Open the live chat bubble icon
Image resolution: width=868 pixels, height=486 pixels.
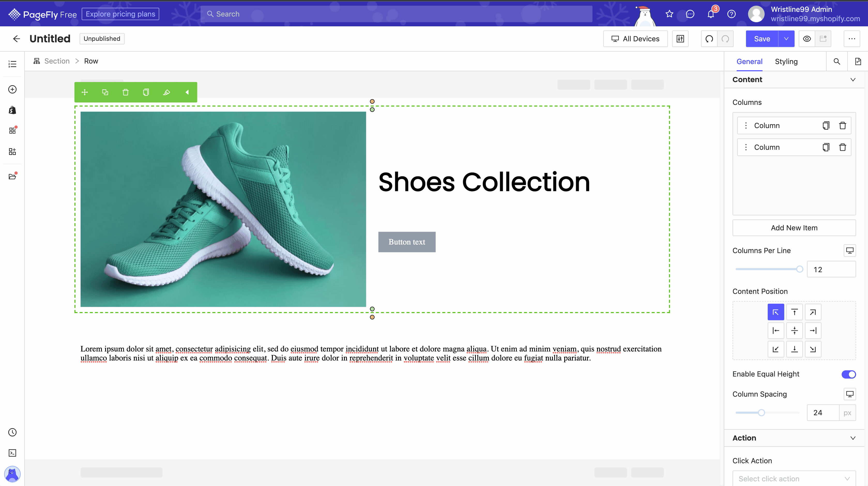click(690, 14)
